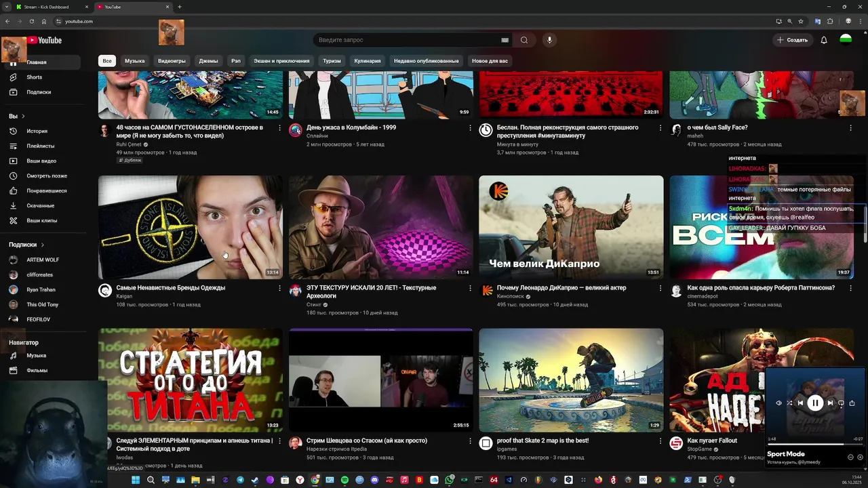The image size is (868, 488).
Task: Bookmark this page star icon
Action: (801, 21)
